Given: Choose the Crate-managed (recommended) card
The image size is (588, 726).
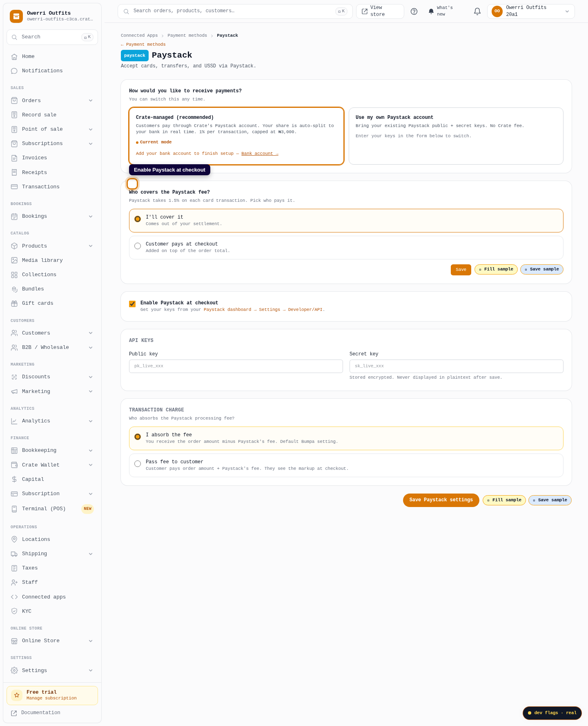Looking at the screenshot, I should (x=236, y=136).
